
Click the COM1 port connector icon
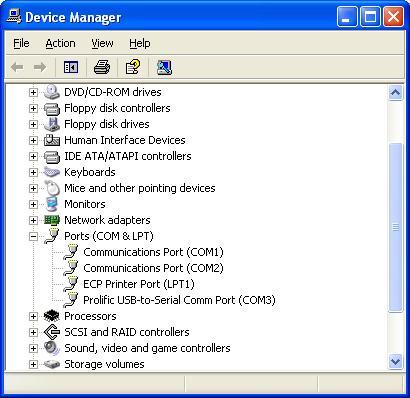(x=71, y=252)
